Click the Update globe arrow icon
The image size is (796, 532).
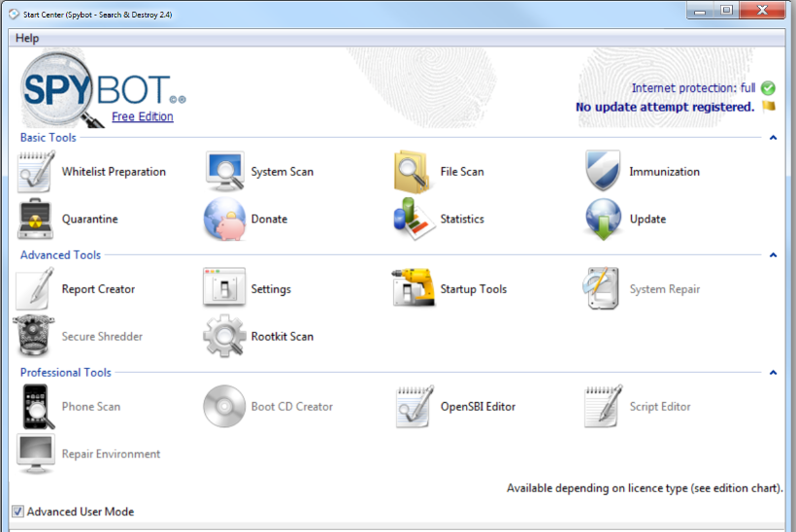tap(603, 218)
